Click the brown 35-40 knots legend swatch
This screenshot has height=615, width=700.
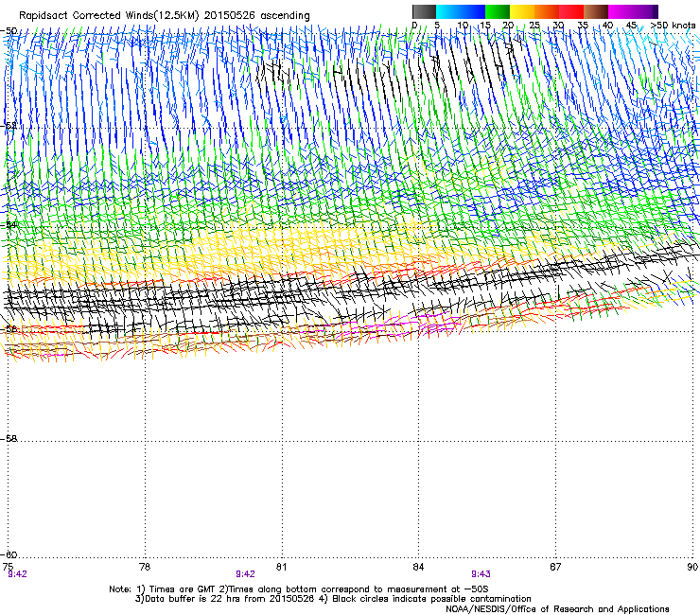(x=596, y=11)
